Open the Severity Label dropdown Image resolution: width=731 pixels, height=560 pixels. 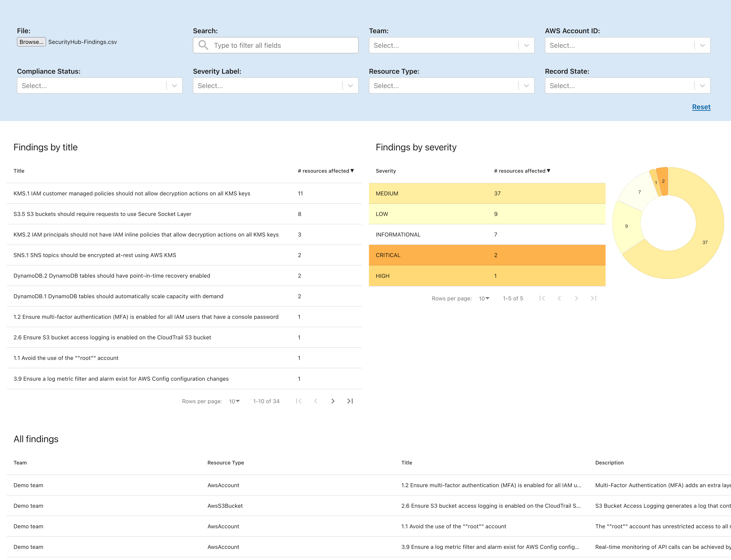tap(275, 86)
